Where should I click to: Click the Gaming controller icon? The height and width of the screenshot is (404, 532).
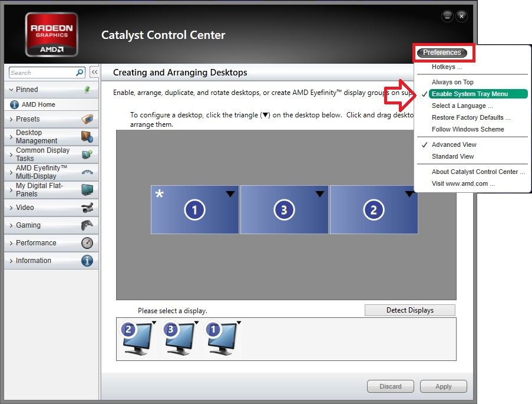point(87,225)
